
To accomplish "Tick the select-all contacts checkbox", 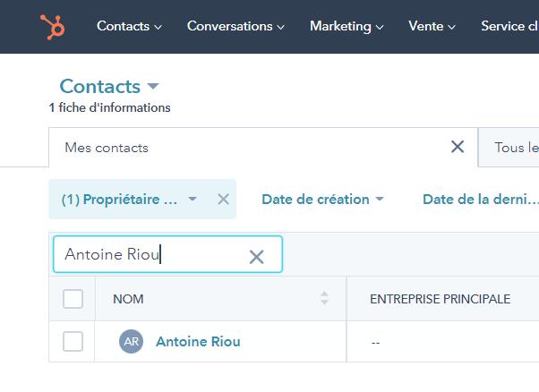I will [73, 299].
